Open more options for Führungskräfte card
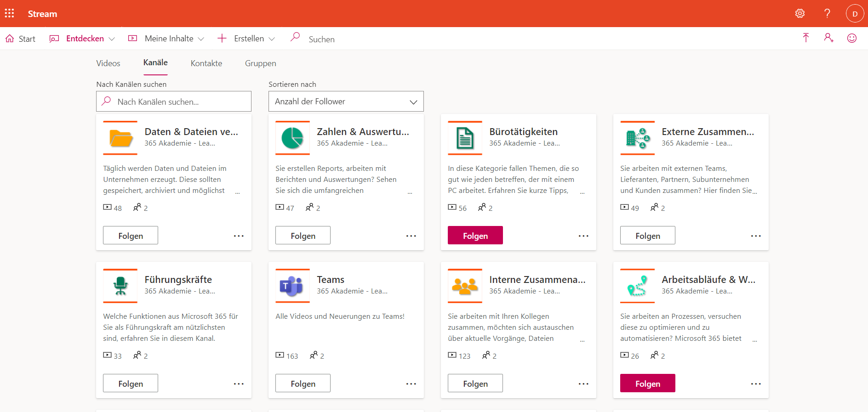This screenshot has height=412, width=868. [239, 384]
